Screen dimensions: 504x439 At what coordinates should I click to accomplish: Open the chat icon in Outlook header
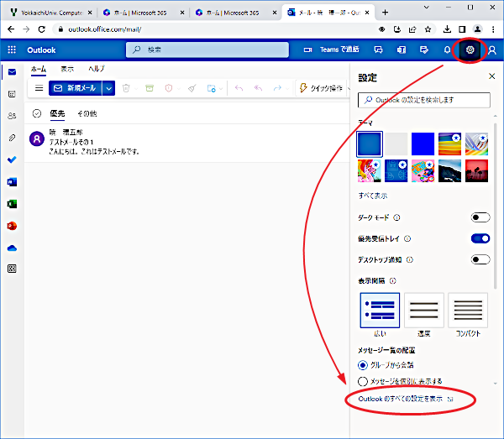[x=378, y=50]
